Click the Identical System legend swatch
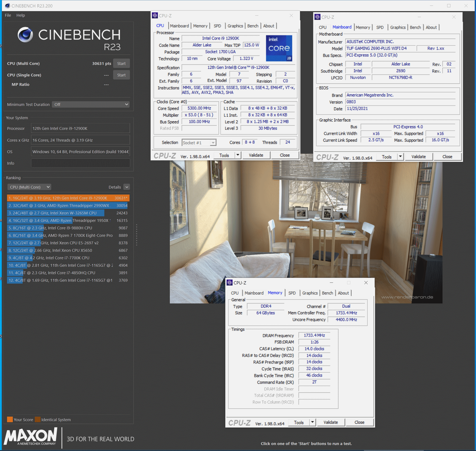476x451 pixels. 38,420
